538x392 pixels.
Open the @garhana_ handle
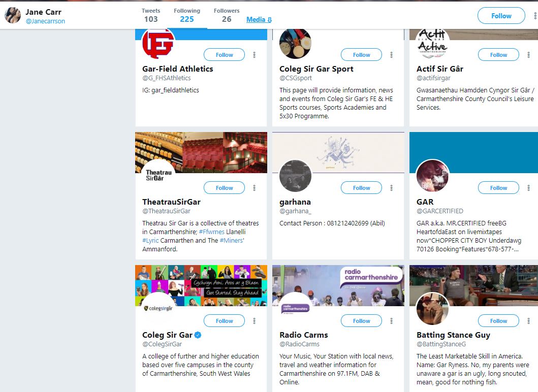tap(295, 211)
